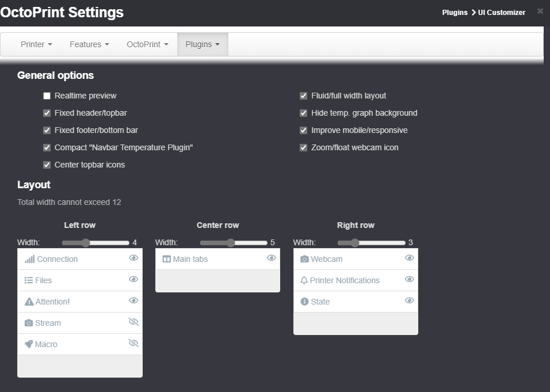Click the empty drop area below State

[356, 324]
